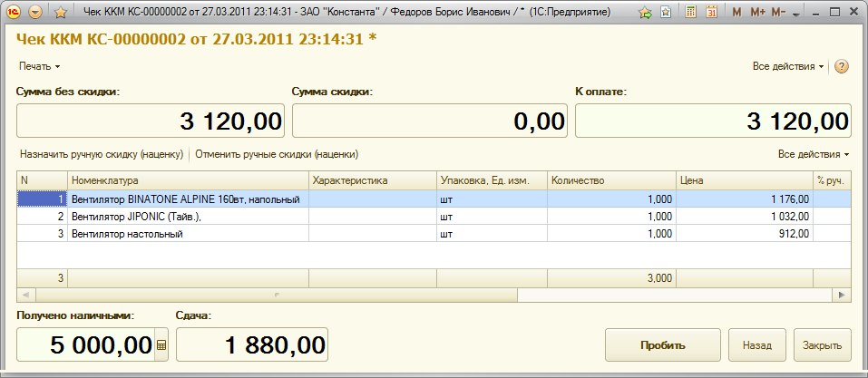Viewport: 868px width, 378px height.
Task: Click the Цена column header
Action: pos(744,180)
